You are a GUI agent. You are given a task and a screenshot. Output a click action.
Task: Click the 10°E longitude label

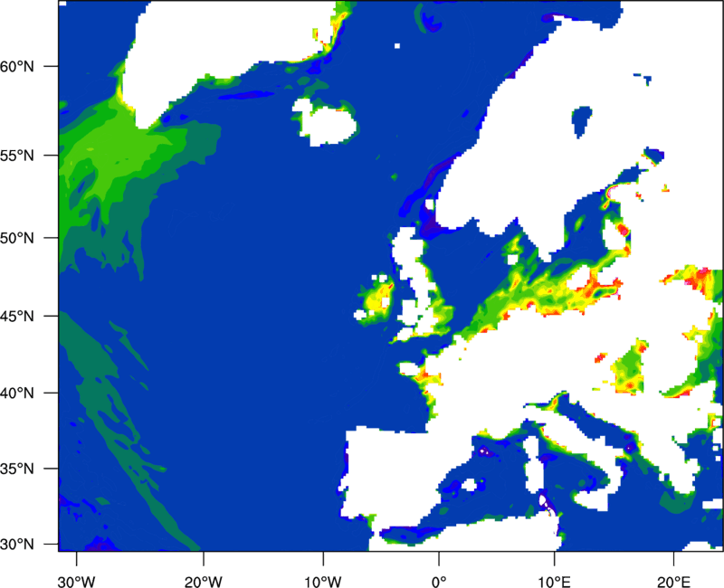(x=554, y=582)
